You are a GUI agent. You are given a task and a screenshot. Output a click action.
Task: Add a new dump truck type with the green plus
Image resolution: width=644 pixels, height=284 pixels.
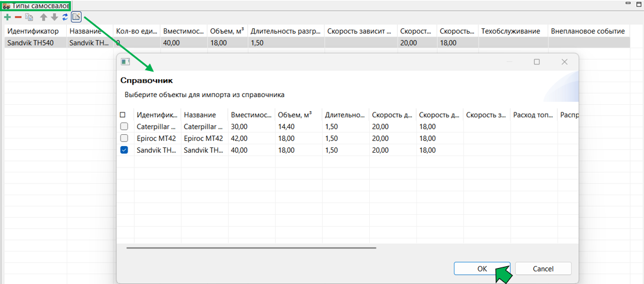tap(7, 17)
